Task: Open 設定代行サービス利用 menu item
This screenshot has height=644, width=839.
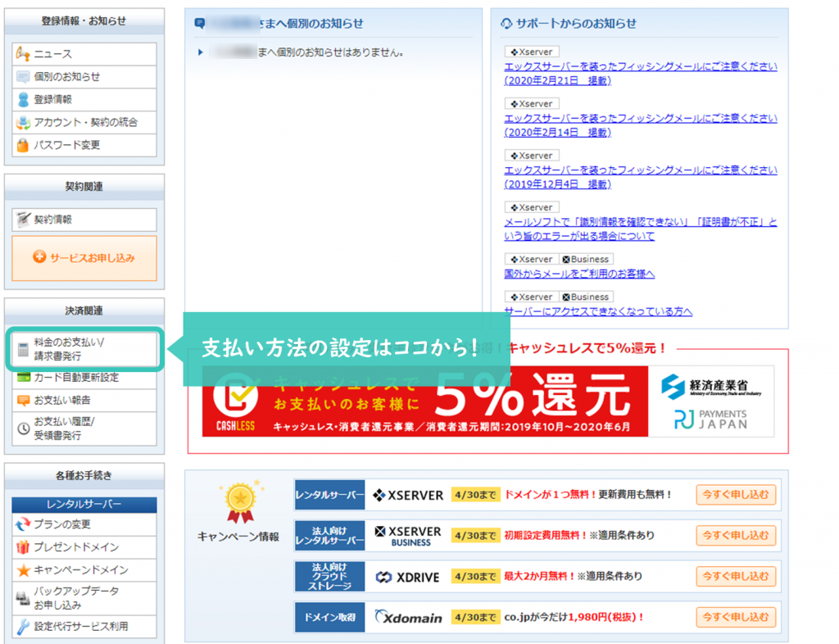Action: coord(84,626)
